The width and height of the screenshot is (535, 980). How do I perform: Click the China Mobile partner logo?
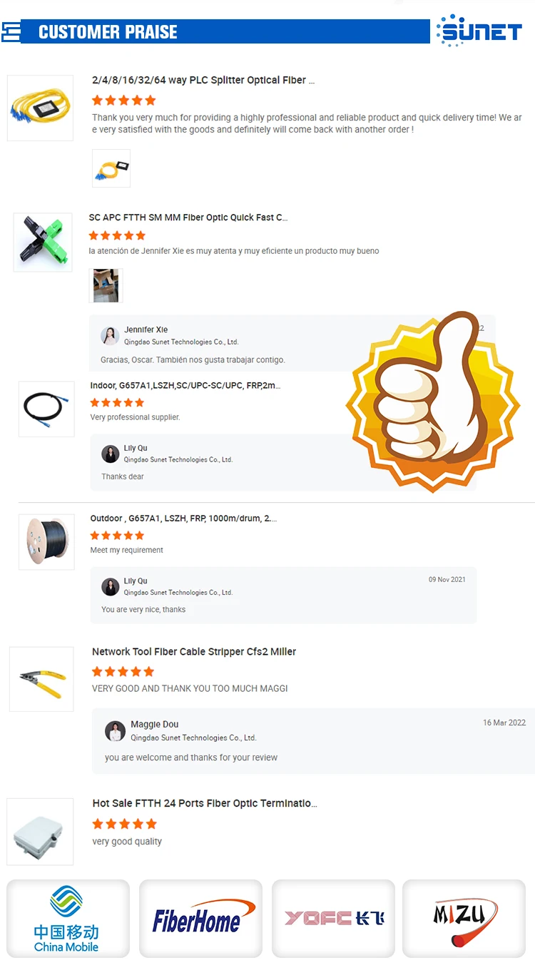pos(68,919)
